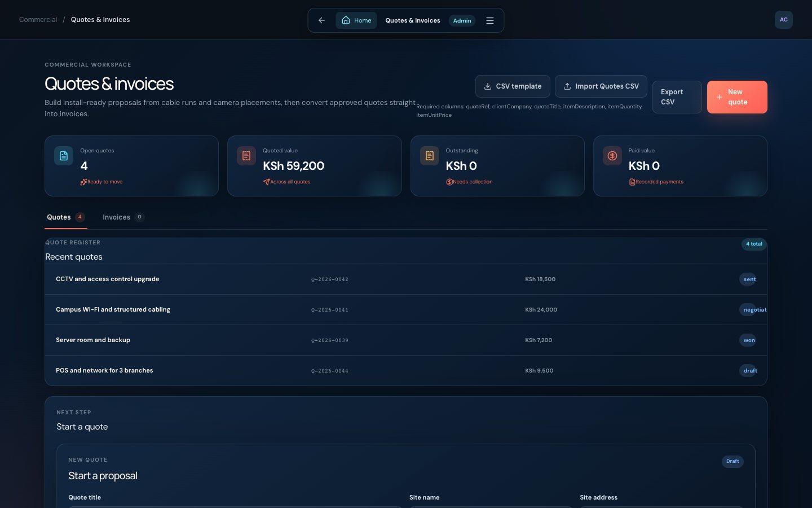Click the Paid value dollar icon
The image size is (812, 508).
612,156
